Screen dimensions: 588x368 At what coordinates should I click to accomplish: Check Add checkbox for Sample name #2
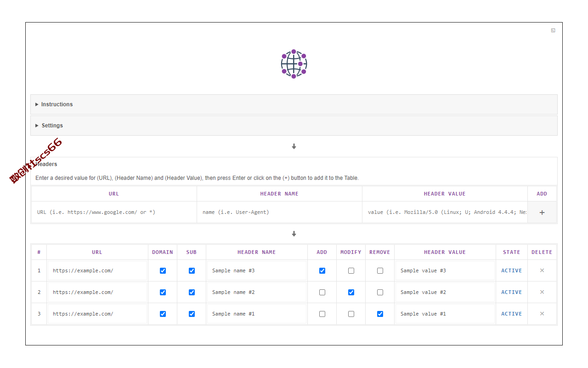click(x=322, y=292)
